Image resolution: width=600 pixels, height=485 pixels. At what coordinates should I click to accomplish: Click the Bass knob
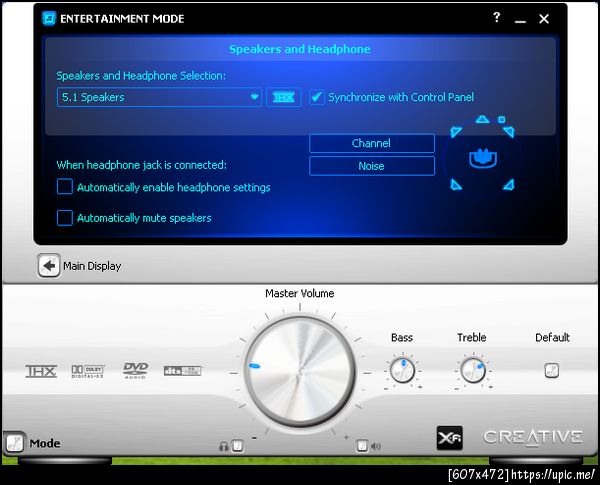click(402, 371)
